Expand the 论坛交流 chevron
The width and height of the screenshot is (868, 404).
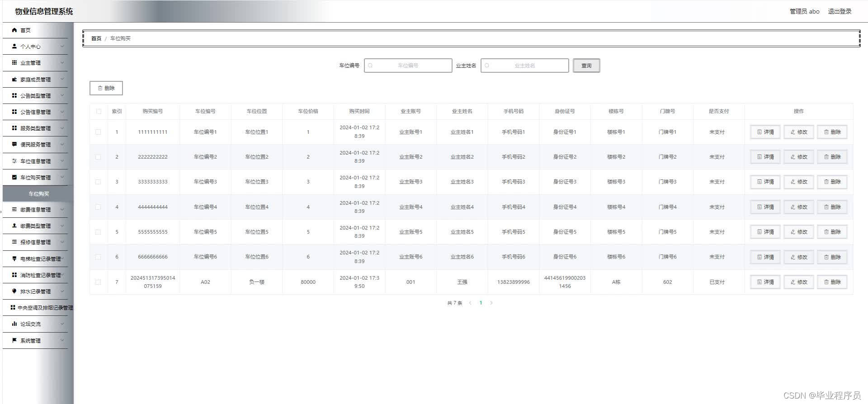[x=62, y=324]
